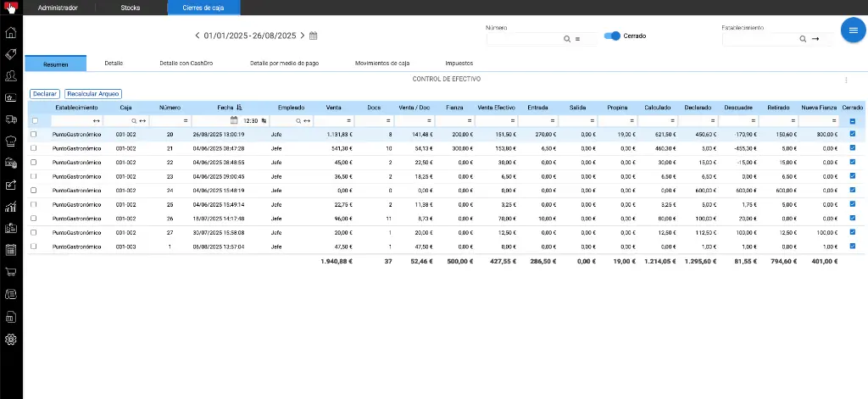Click search icon in Empleado filter cell
Viewport: 868px width, 399px height.
pos(298,120)
